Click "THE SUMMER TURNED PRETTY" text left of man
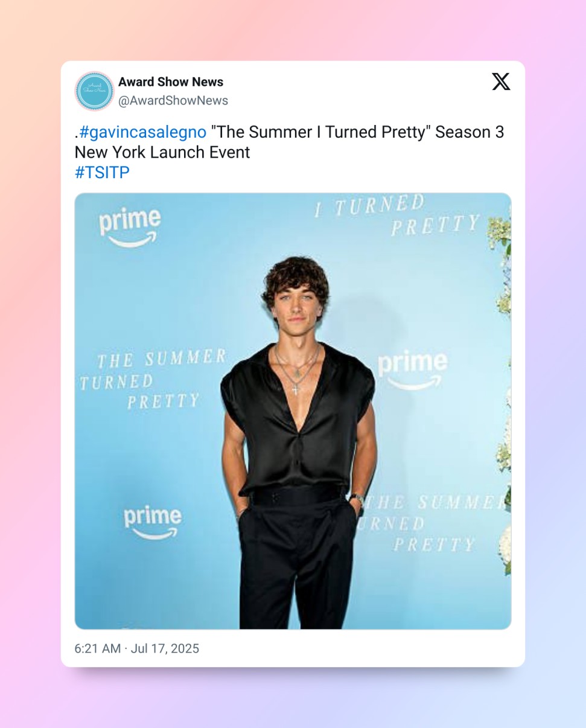This screenshot has height=728, width=586. click(153, 380)
